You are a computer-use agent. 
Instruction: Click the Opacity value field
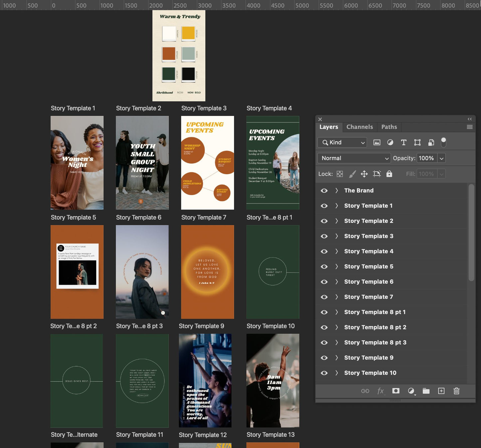pyautogui.click(x=426, y=158)
